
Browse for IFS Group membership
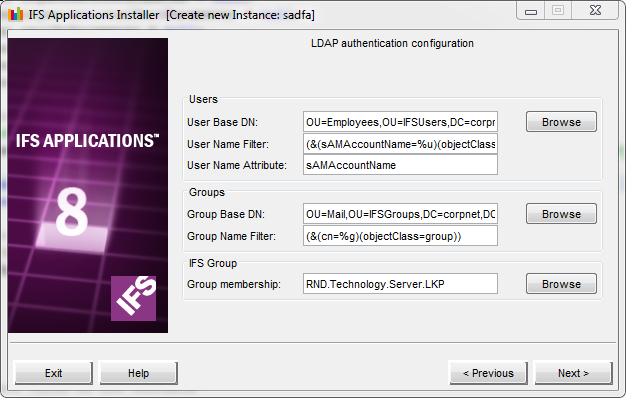click(561, 284)
